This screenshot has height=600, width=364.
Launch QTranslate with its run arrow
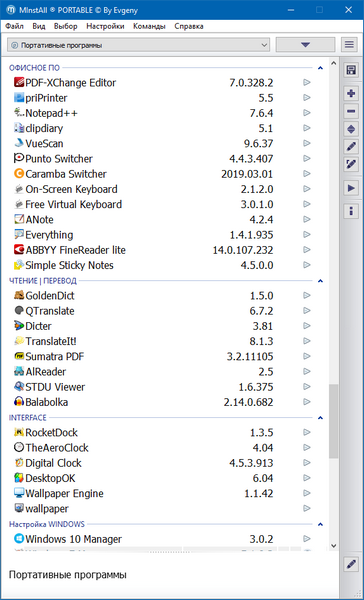[307, 311]
